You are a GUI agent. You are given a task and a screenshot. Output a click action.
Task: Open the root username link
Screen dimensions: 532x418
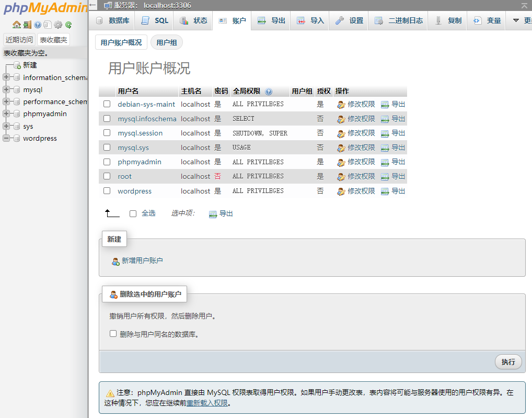(124, 177)
